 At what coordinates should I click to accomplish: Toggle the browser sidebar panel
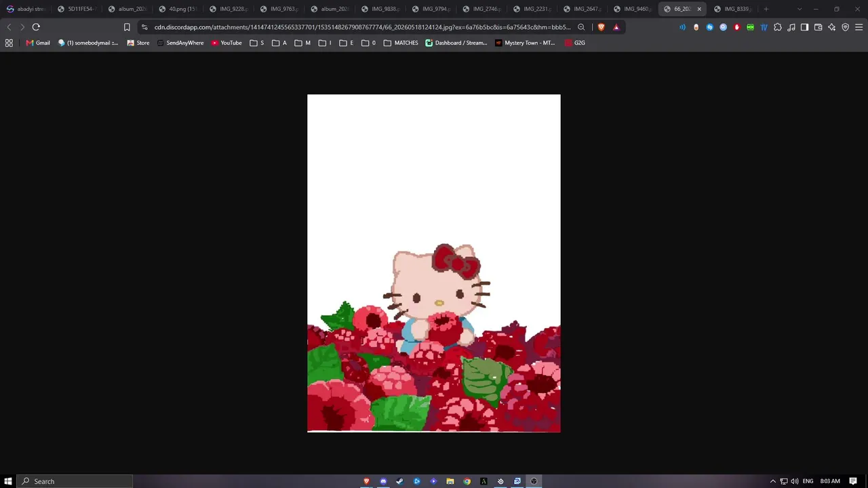pyautogui.click(x=805, y=27)
